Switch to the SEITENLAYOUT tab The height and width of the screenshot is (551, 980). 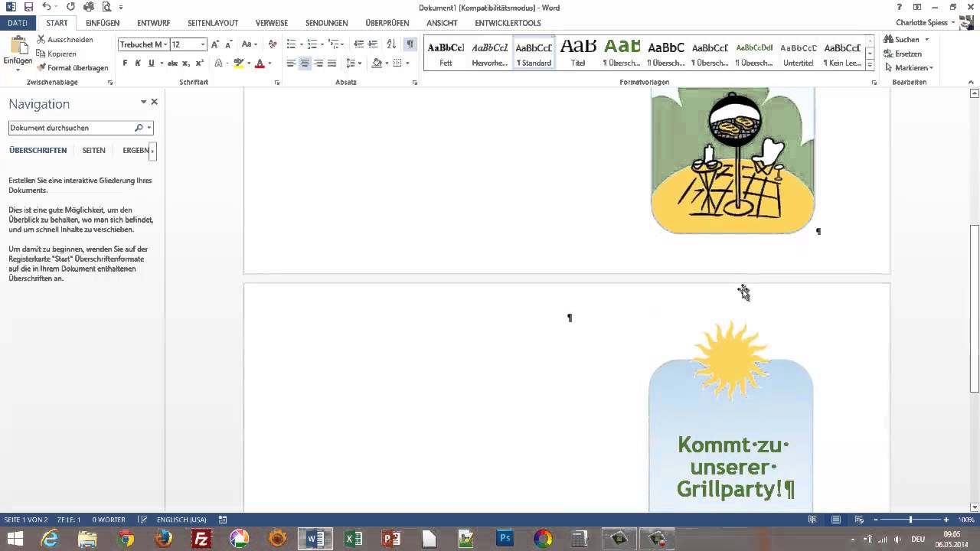click(213, 23)
